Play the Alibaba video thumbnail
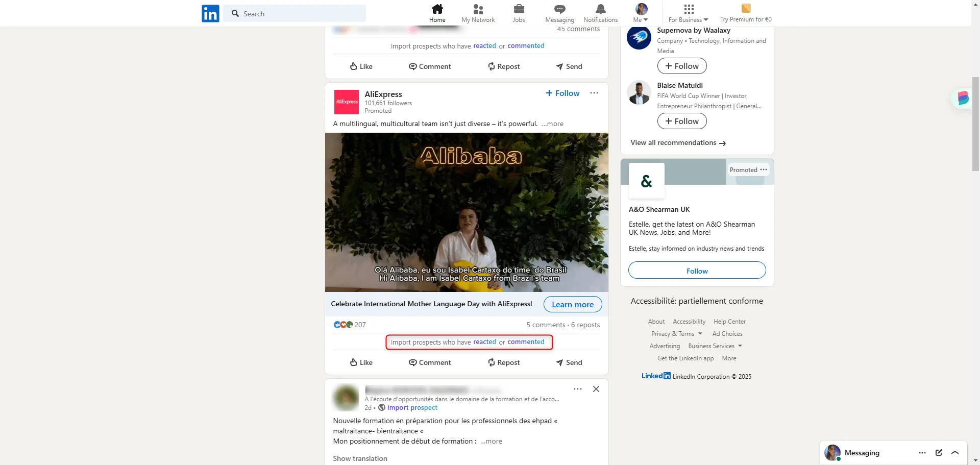The image size is (980, 465). coord(467,212)
